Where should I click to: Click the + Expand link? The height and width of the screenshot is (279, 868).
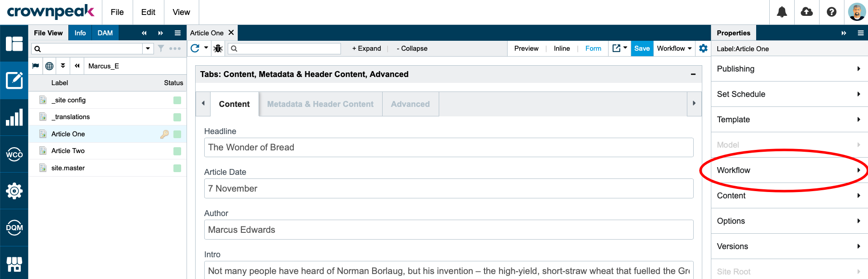click(x=366, y=48)
